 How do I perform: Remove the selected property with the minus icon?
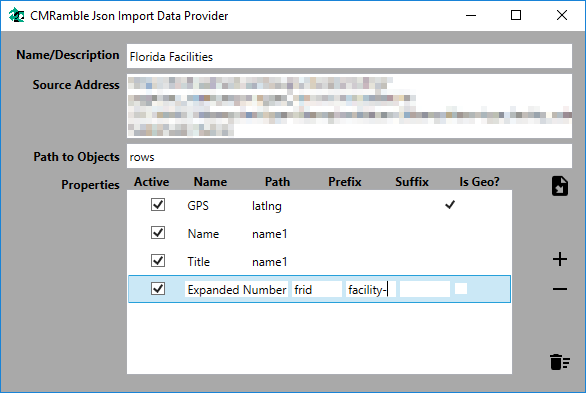pos(560,289)
